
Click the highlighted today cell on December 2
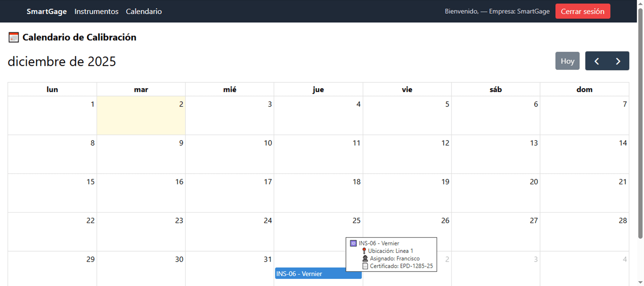click(141, 116)
